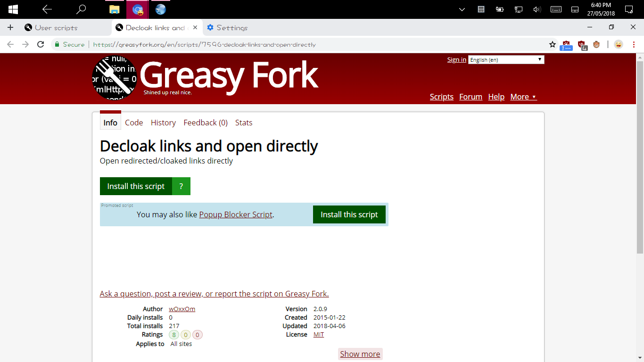Open the volume icon in the taskbar
The height and width of the screenshot is (362, 644).
click(x=537, y=9)
